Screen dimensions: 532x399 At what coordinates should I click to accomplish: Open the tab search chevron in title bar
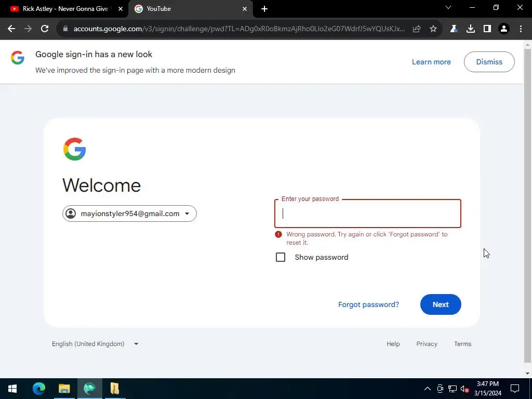coord(448,7)
